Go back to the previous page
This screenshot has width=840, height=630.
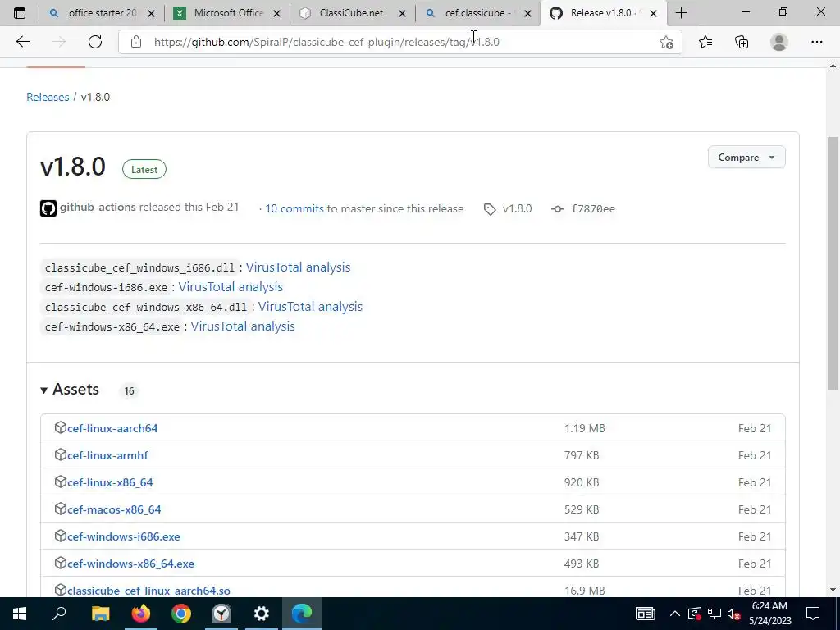tap(22, 42)
